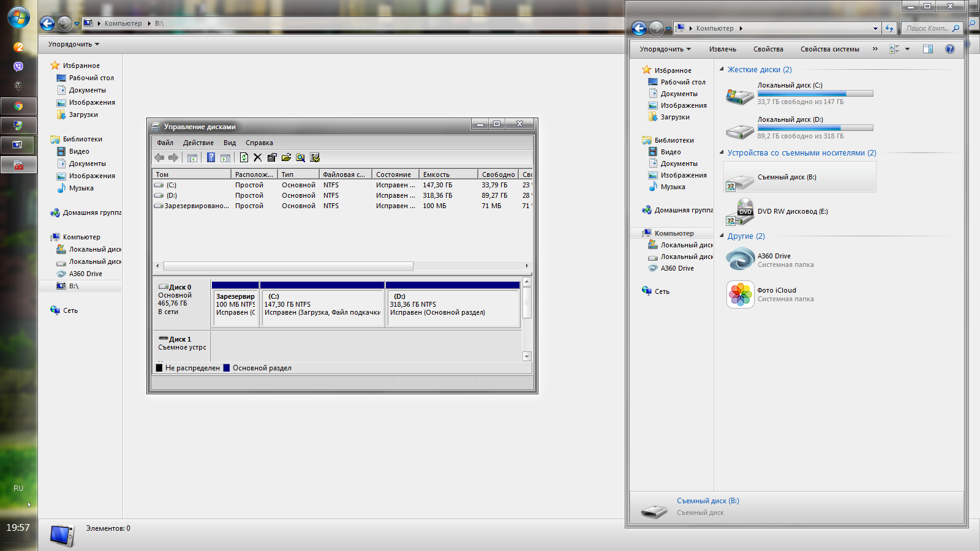Expand the » toolbar overflow in Explorer
Viewport: 980px width, 551px height.
pos(875,49)
